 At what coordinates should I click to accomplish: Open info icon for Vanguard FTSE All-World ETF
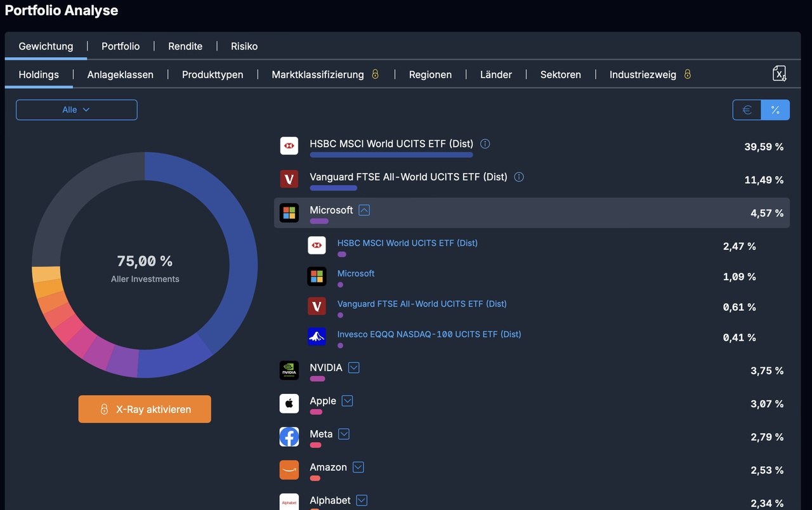(519, 177)
